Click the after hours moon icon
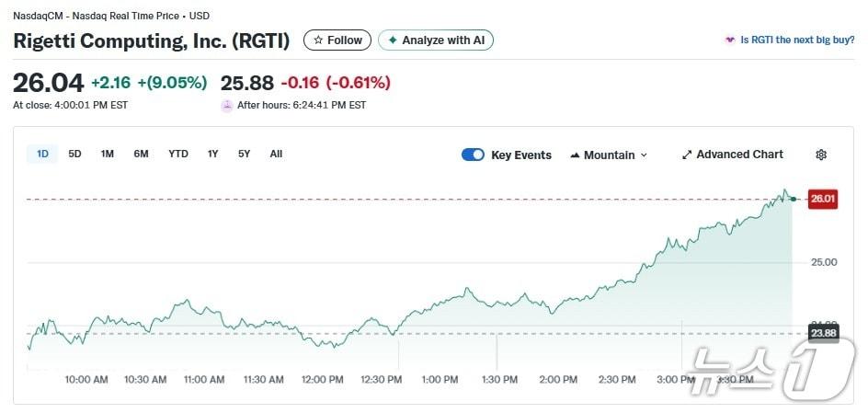The image size is (868, 413). point(227,105)
